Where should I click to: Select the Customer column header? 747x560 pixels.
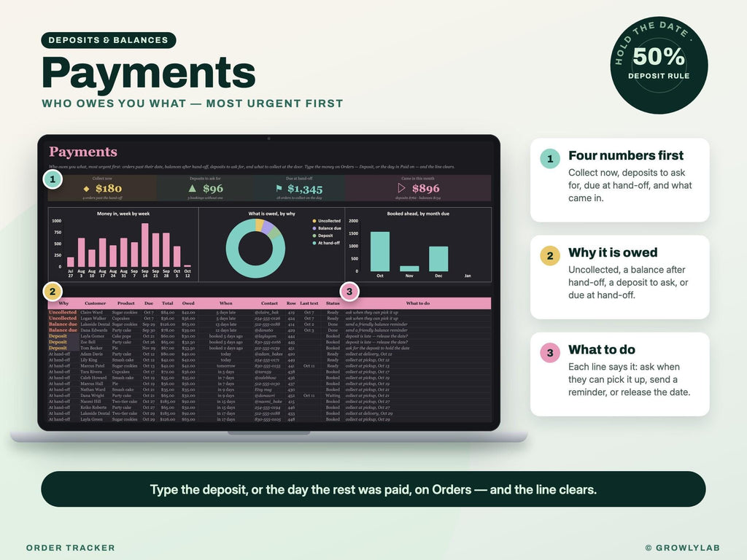click(96, 303)
